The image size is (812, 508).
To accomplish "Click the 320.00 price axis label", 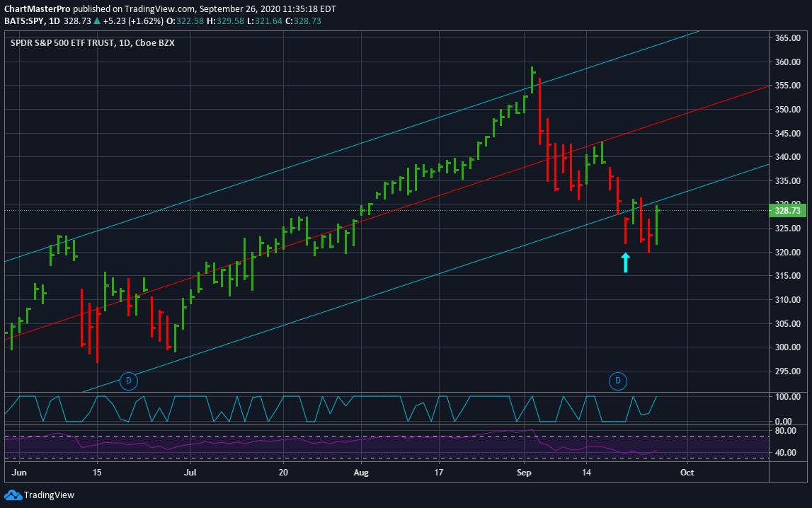I will coord(788,253).
